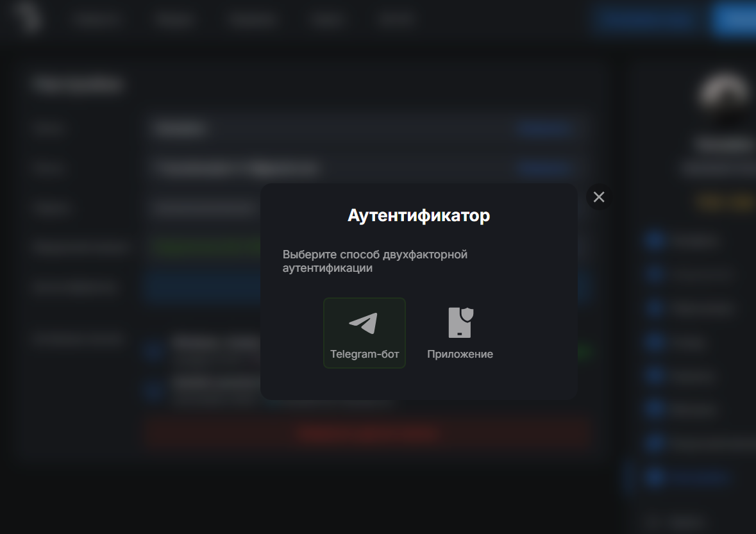Click the 'Выберите способ двухфакторной аутентификации' text
The height and width of the screenshot is (534, 756).
[x=374, y=261]
